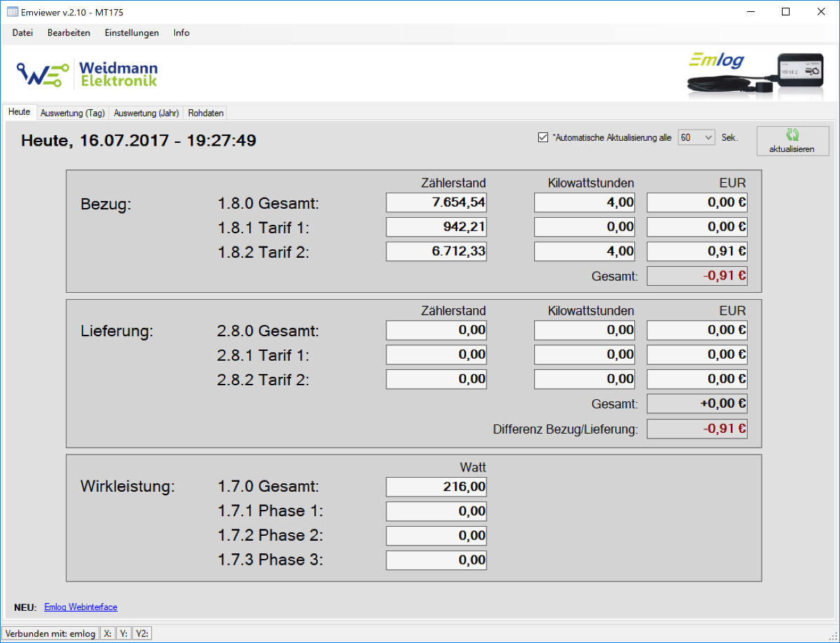Open the Info menu
The width and height of the screenshot is (840, 643).
click(181, 33)
